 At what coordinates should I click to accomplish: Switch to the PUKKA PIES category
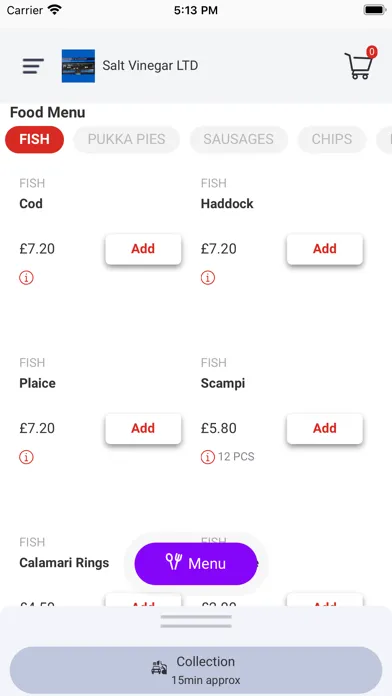pos(127,139)
